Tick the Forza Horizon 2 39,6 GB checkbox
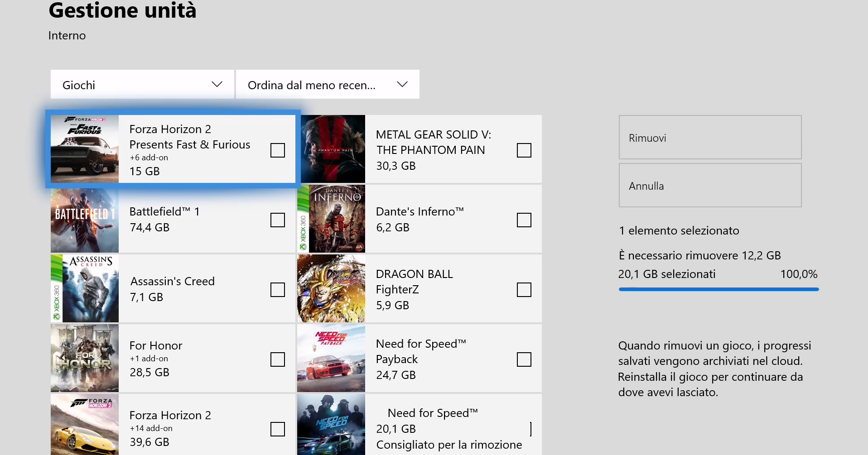868x455 pixels. point(278,429)
